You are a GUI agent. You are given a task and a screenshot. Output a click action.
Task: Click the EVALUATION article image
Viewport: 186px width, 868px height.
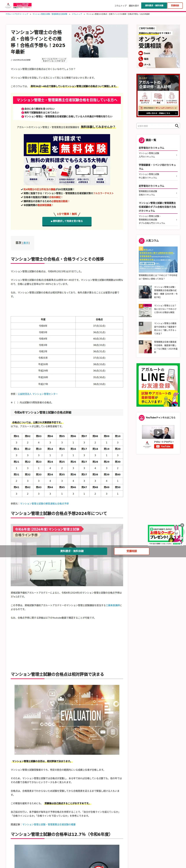click(x=67, y=720)
